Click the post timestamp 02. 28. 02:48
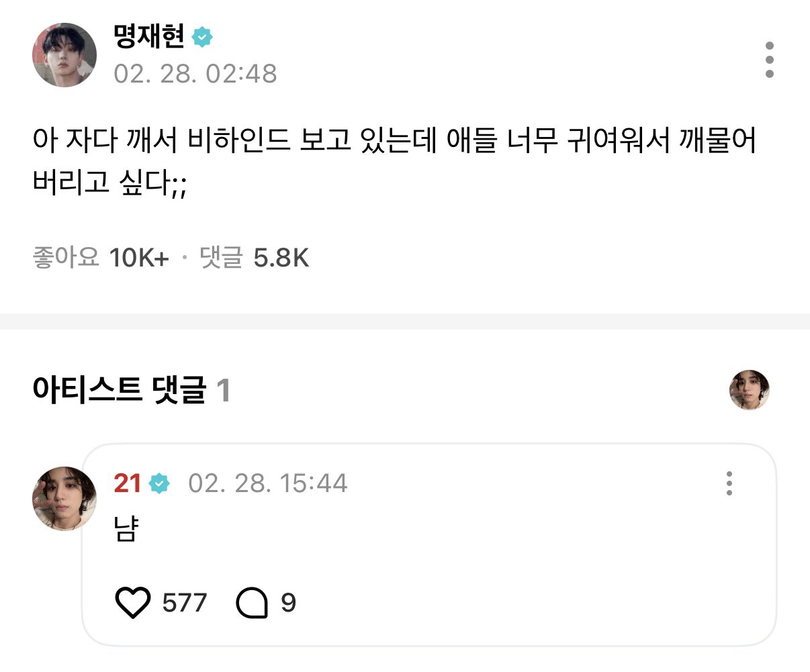Screen dimensions: 810x672 click(x=195, y=73)
